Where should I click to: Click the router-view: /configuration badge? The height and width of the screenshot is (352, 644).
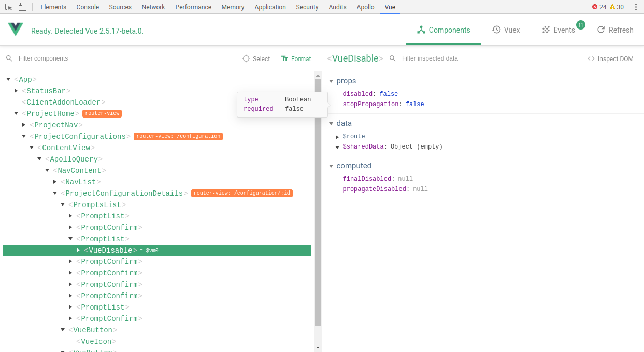click(x=178, y=136)
